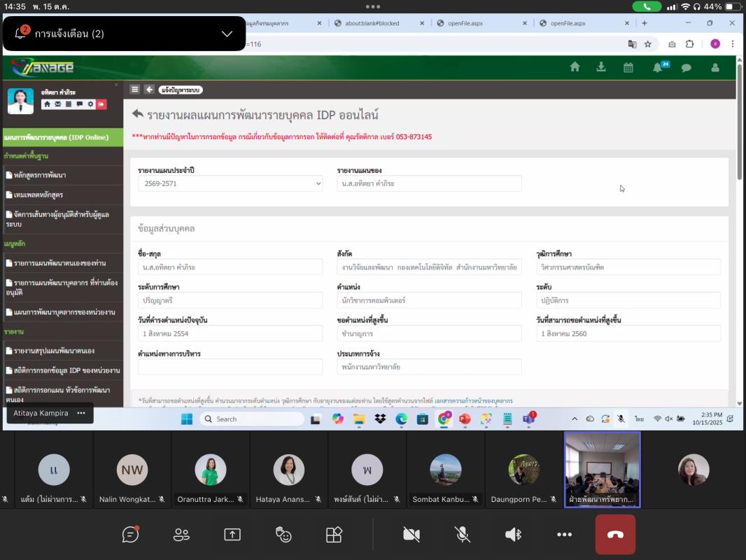
Task: Switch to the about:blank#blocked browser tab
Action: pos(376,23)
